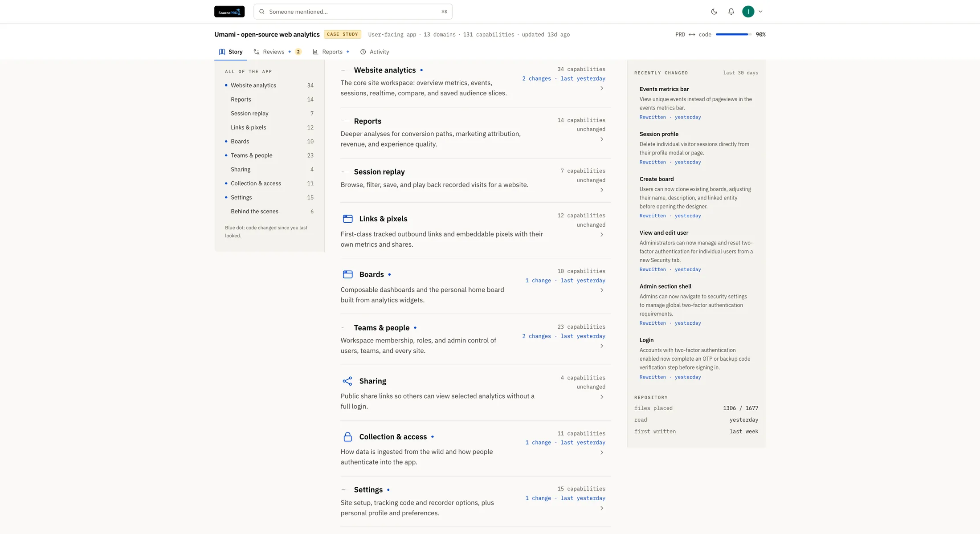Expand the account menu chevron
980x534 pixels.
coord(760,12)
